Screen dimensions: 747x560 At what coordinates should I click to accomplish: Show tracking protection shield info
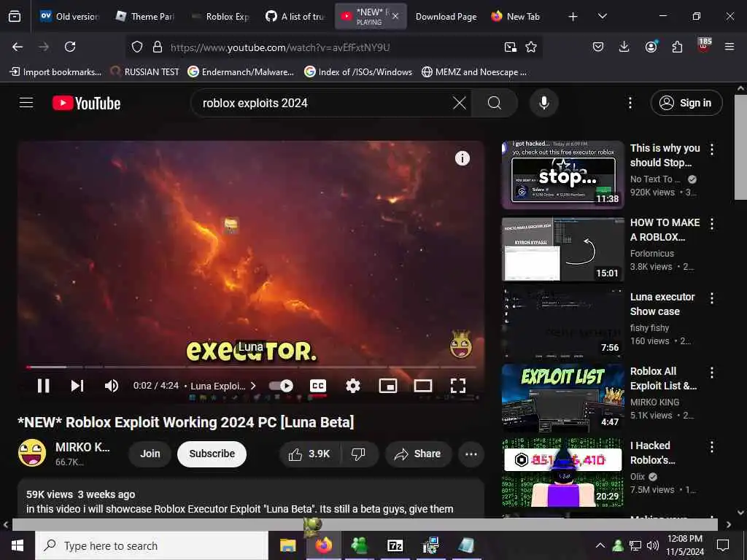137,47
